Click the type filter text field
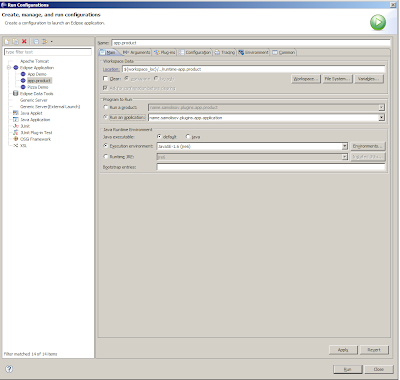400x380 pixels. pos(48,52)
